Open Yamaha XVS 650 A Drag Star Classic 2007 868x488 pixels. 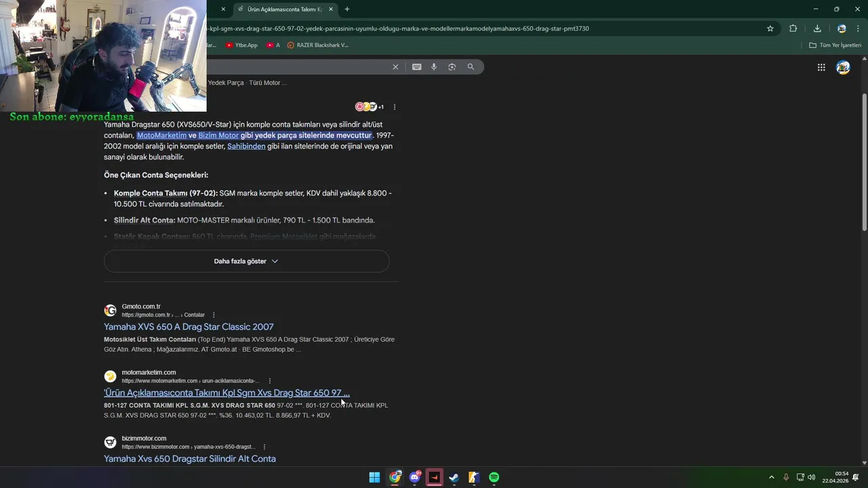point(189,327)
